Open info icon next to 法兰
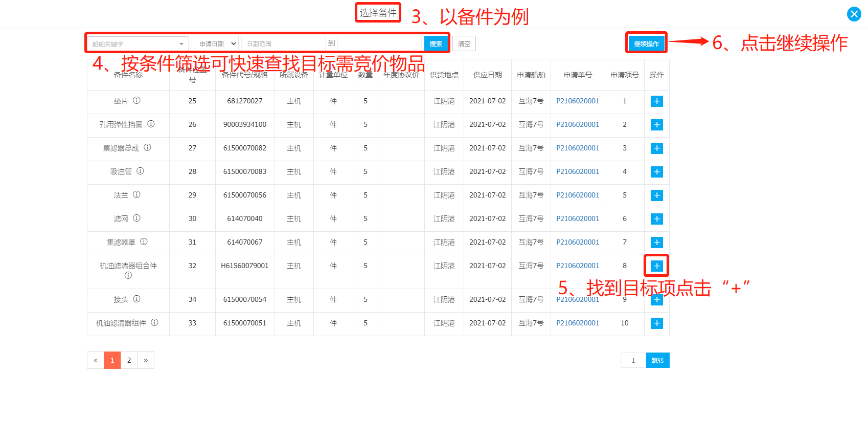Viewport: 868px width, 439px height. (136, 194)
